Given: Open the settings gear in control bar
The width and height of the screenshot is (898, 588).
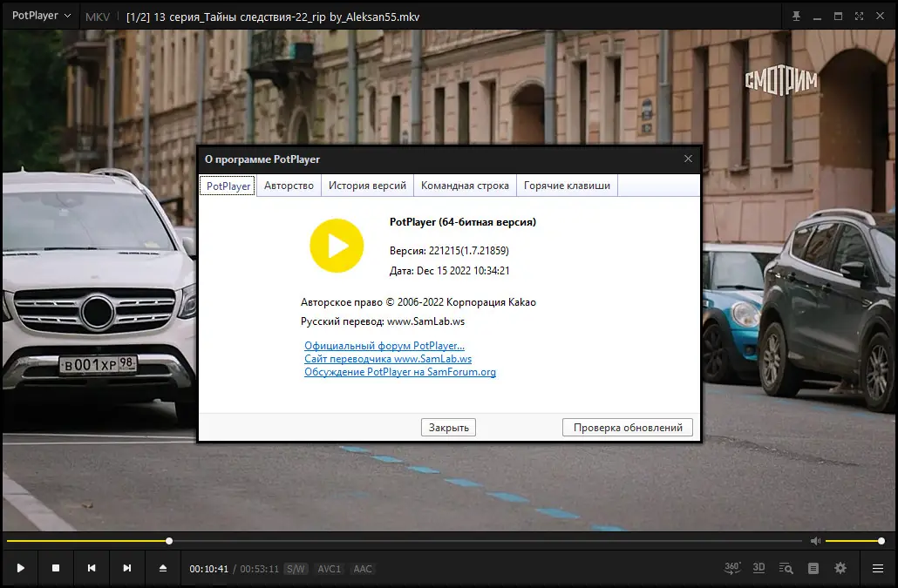Looking at the screenshot, I should [x=840, y=568].
